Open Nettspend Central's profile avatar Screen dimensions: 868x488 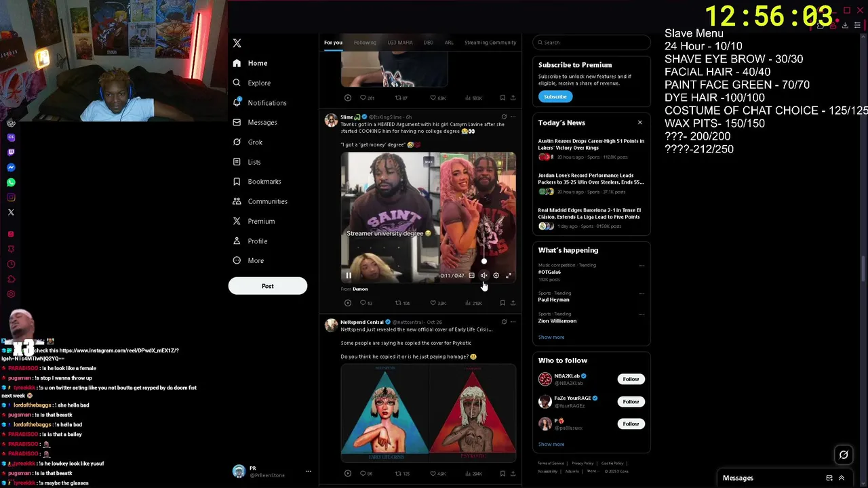pos(331,326)
